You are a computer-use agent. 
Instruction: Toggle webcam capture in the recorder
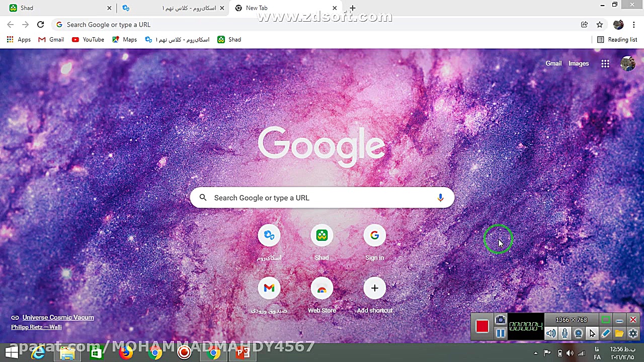pos(578,333)
